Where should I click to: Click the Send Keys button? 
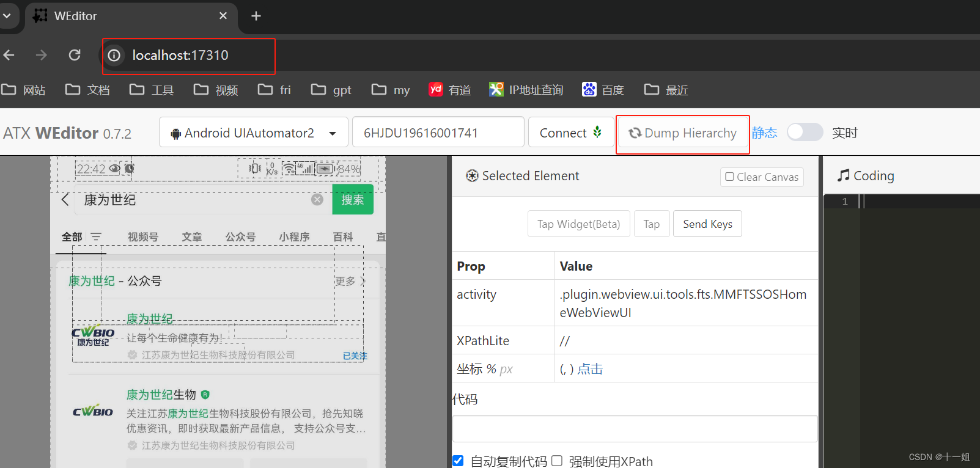707,224
